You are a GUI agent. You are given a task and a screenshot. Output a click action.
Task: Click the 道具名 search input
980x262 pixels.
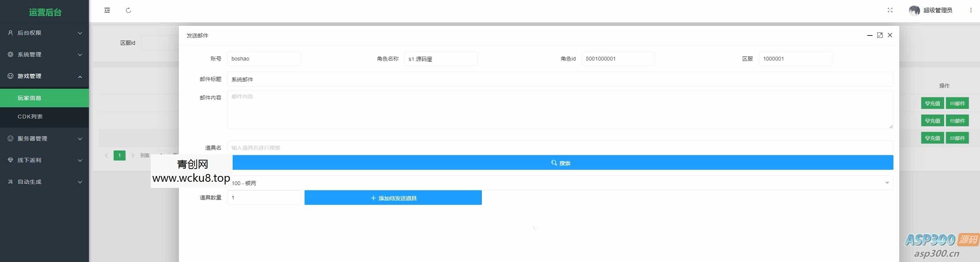tap(560, 147)
